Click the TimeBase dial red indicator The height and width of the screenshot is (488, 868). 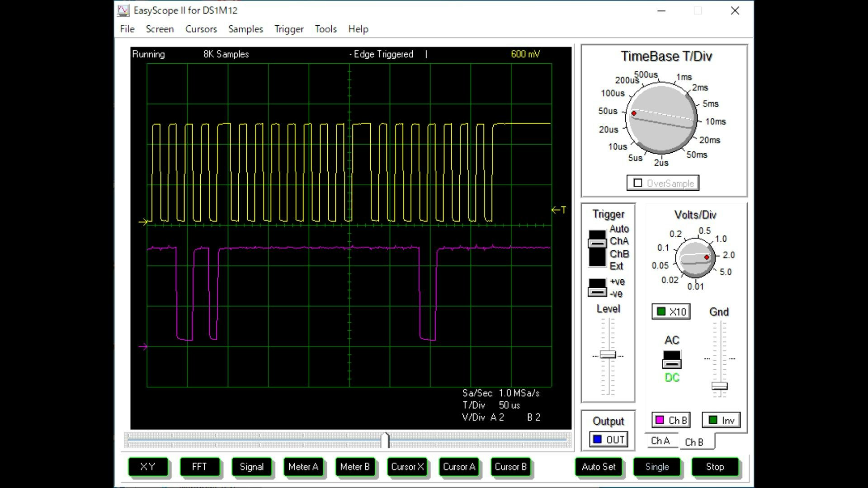click(634, 113)
